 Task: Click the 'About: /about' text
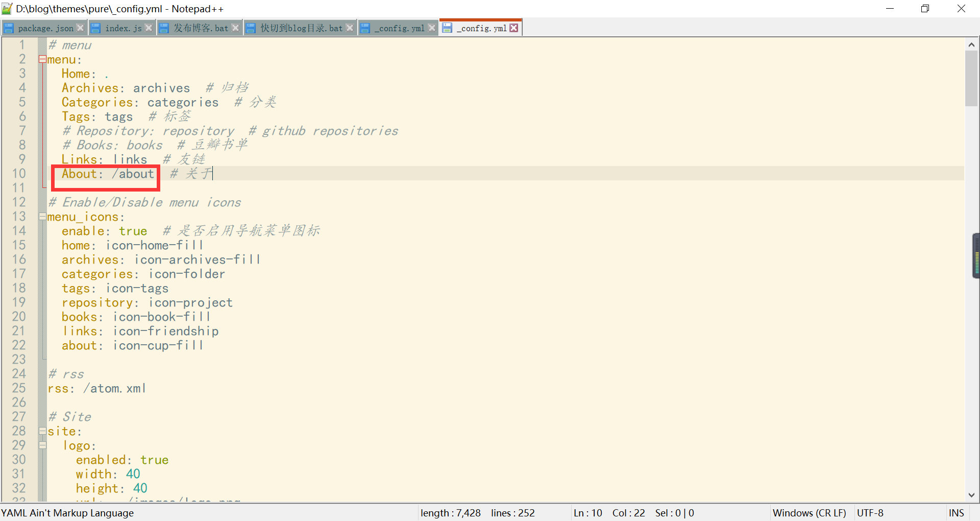tap(108, 174)
